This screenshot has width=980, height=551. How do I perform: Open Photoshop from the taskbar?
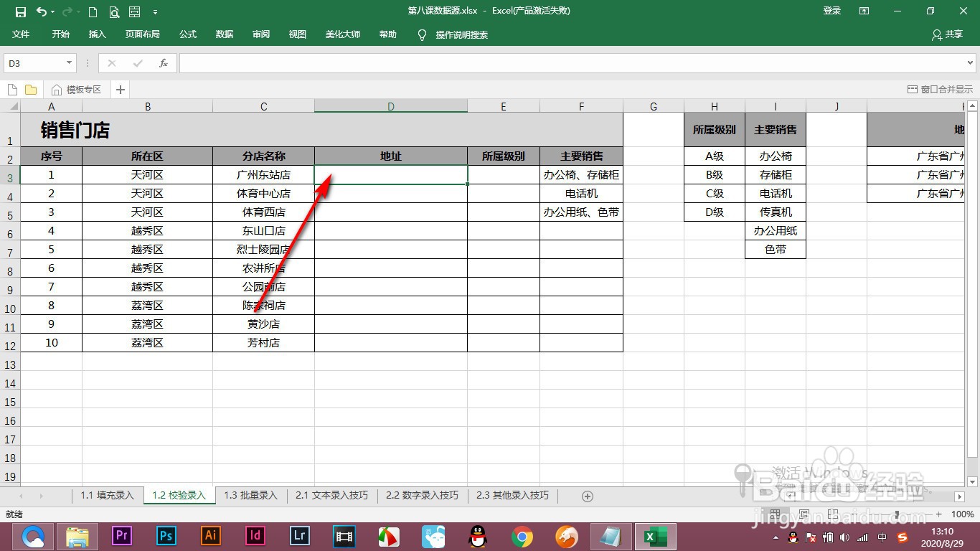coord(166,535)
